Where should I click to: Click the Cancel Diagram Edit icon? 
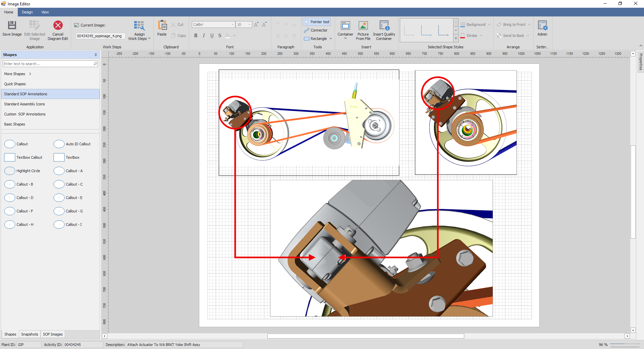[x=58, y=26]
